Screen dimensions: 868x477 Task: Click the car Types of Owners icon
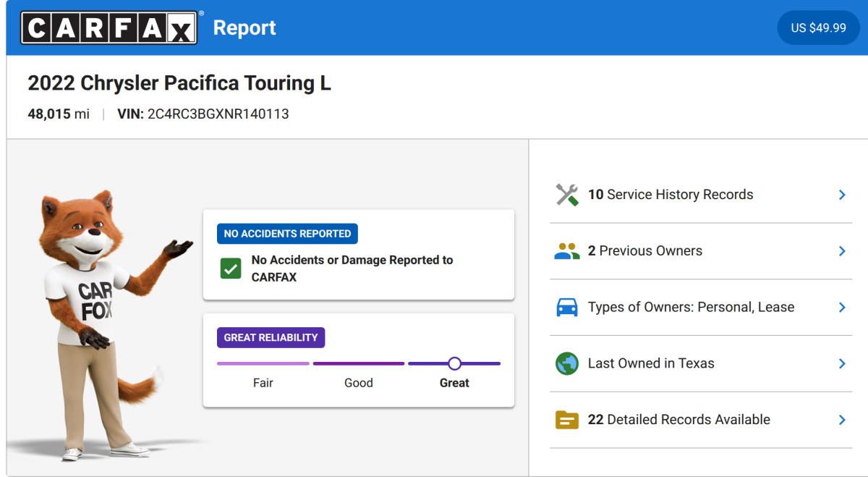tap(567, 307)
